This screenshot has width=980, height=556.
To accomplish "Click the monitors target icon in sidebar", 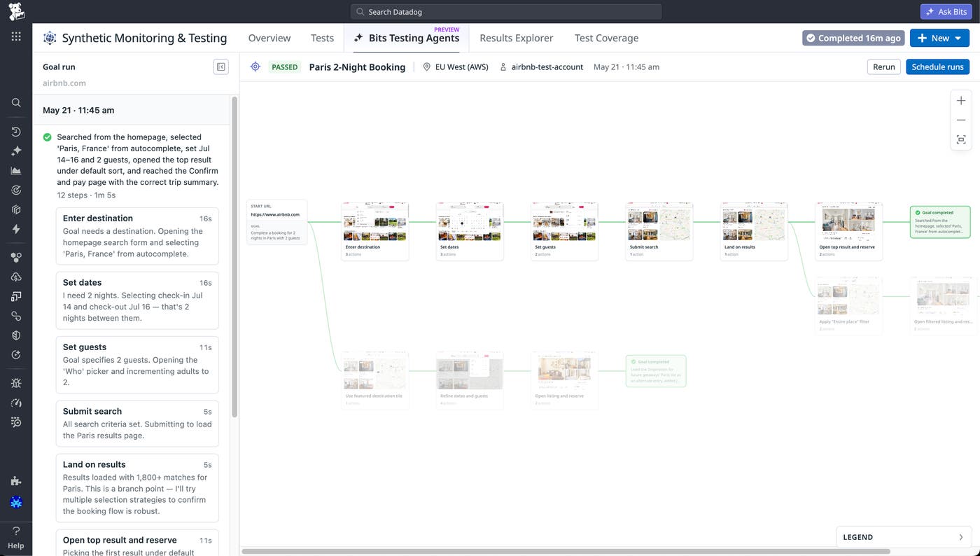I will [16, 190].
